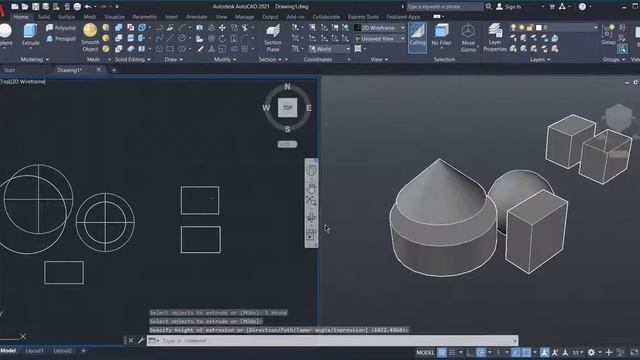
Task: Click the Plot printer icon
Action: (x=77, y=7)
